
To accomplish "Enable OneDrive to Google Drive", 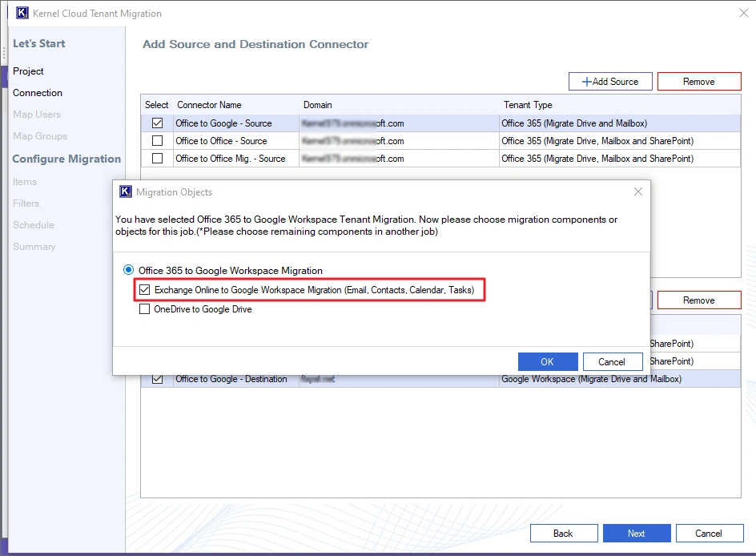I will tap(145, 308).
